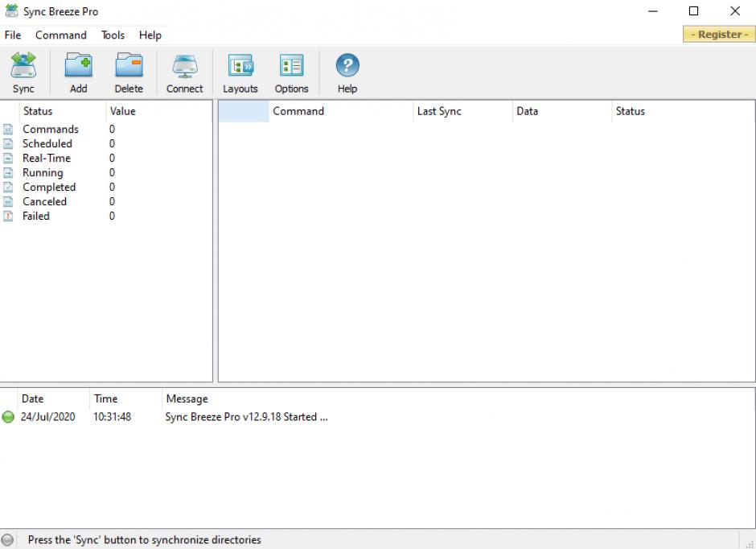This screenshot has width=756, height=549.
Task: Click the Sync Breeze Pro title icon
Action: click(11, 10)
